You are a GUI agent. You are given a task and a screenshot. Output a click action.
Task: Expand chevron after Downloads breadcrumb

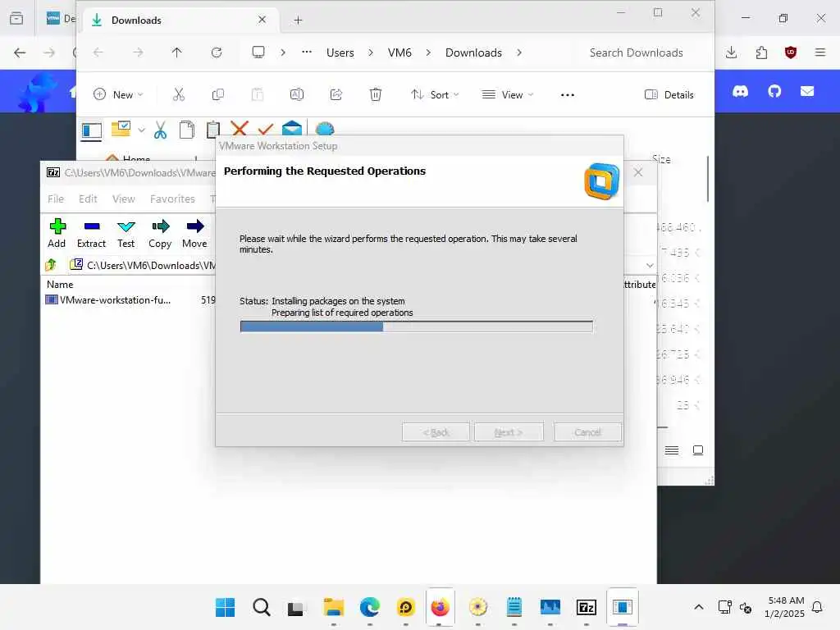click(x=519, y=52)
